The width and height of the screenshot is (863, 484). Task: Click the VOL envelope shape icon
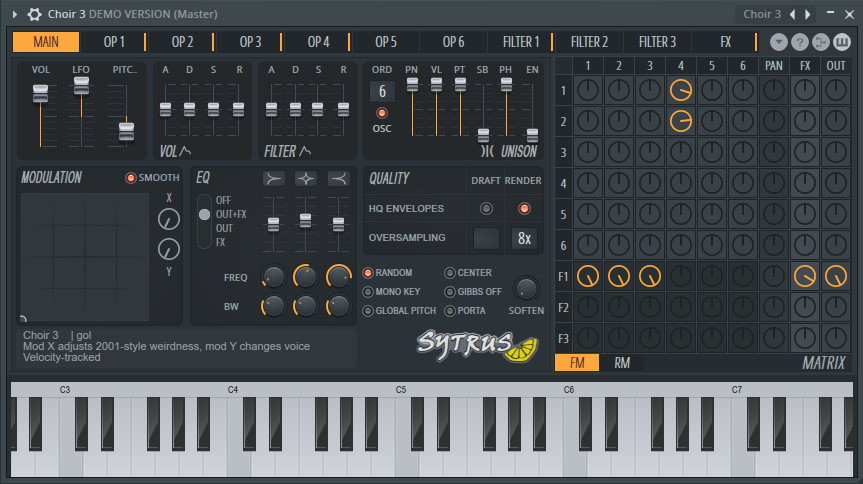[x=185, y=150]
